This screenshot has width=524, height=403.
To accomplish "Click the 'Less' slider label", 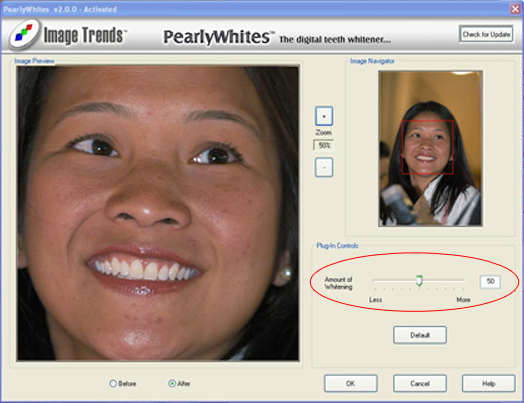I will click(376, 300).
